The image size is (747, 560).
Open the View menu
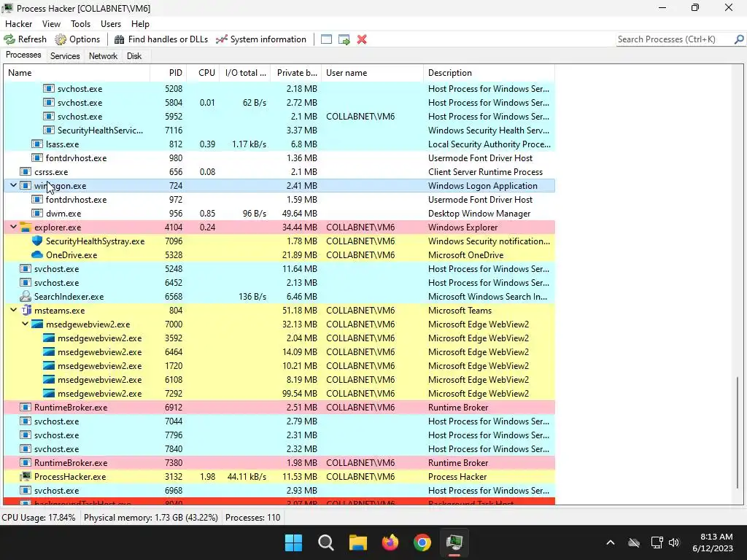pos(52,24)
